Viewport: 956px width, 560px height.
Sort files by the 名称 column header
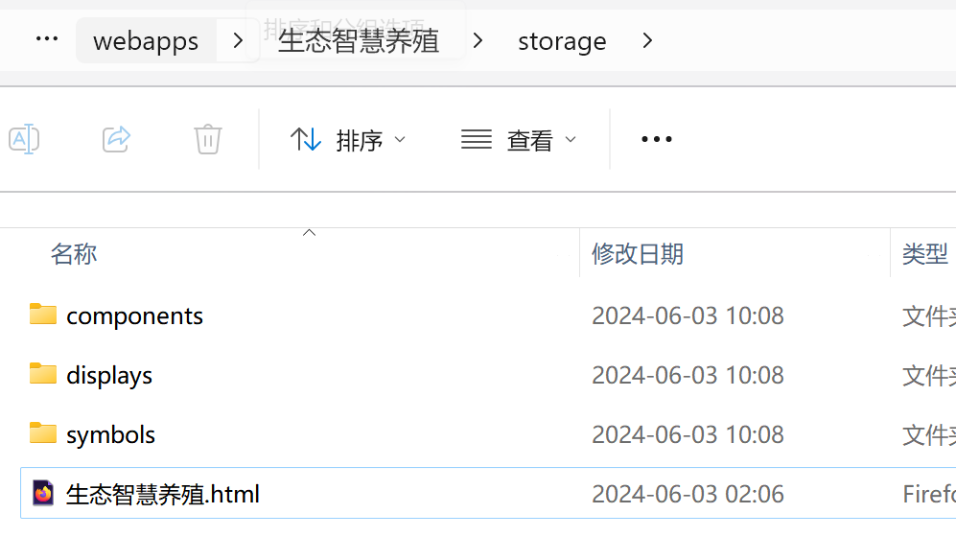(74, 254)
